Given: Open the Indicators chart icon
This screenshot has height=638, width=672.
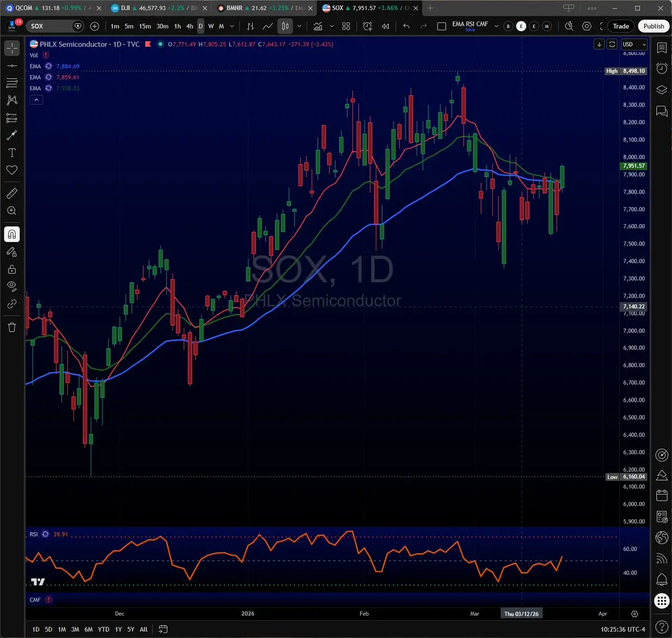Looking at the screenshot, I should pyautogui.click(x=318, y=26).
